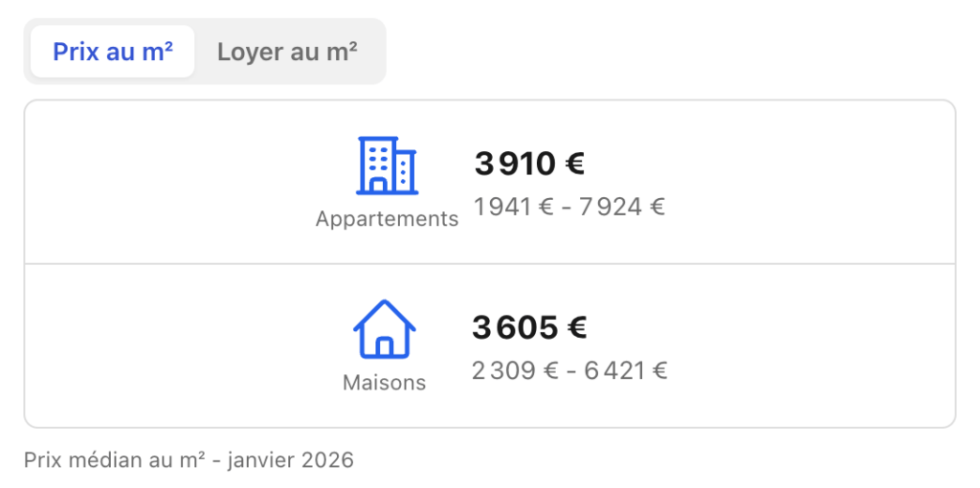
Task: Click the lowest house price 2 309 €
Action: [515, 370]
